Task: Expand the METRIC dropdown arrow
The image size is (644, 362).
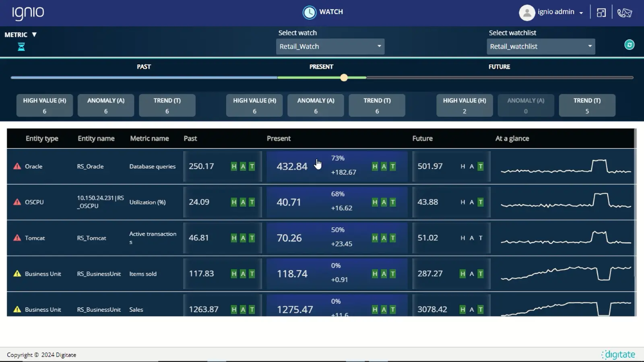Action: [x=34, y=35]
